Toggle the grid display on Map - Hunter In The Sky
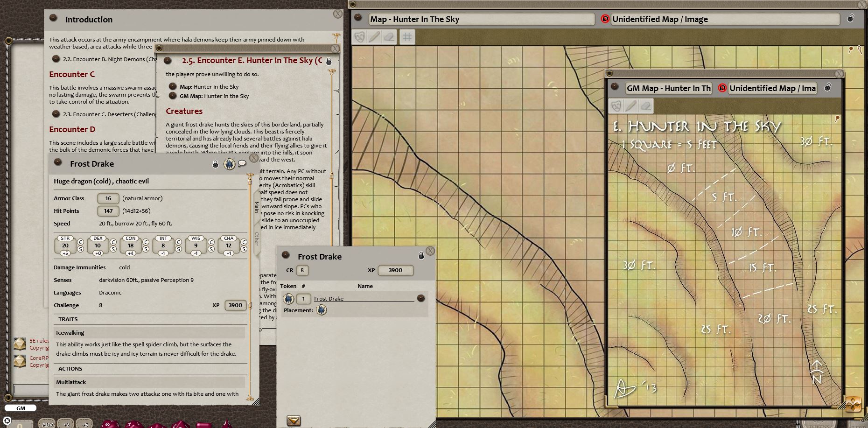This screenshot has height=428, width=868. coord(407,36)
